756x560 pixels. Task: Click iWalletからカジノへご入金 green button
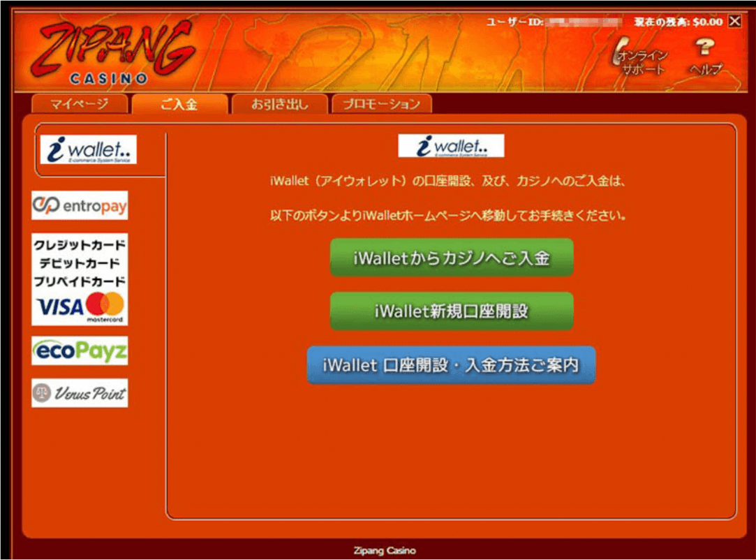tap(452, 258)
